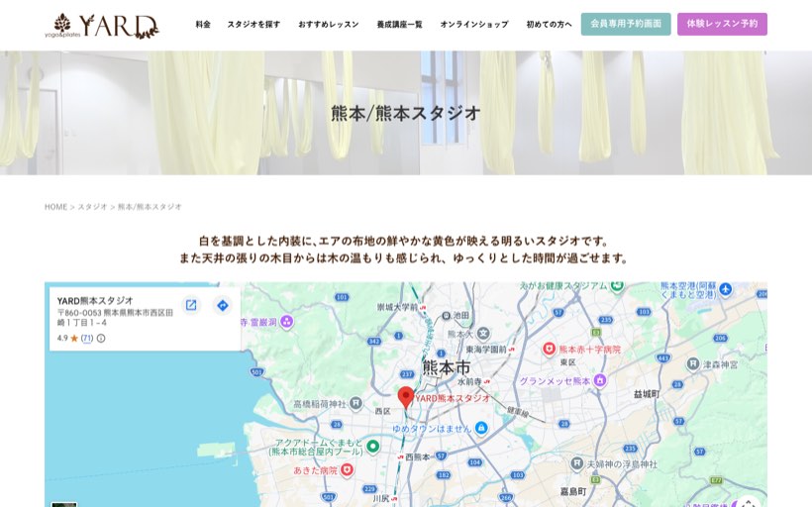
Task: Click 津森神宮 shrine marker
Action: (x=693, y=364)
